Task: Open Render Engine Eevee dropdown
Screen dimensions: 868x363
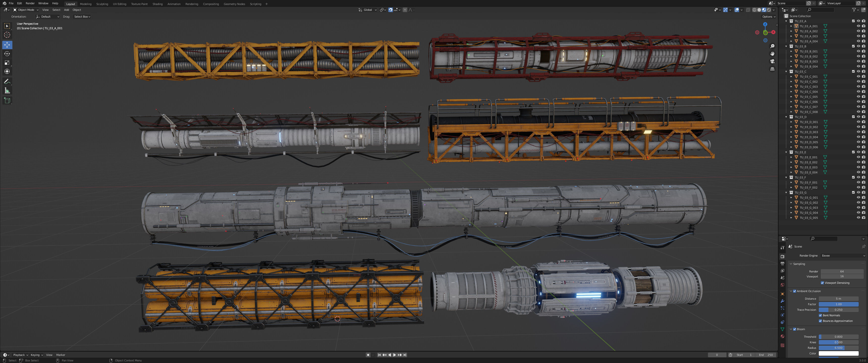Action: (843, 256)
